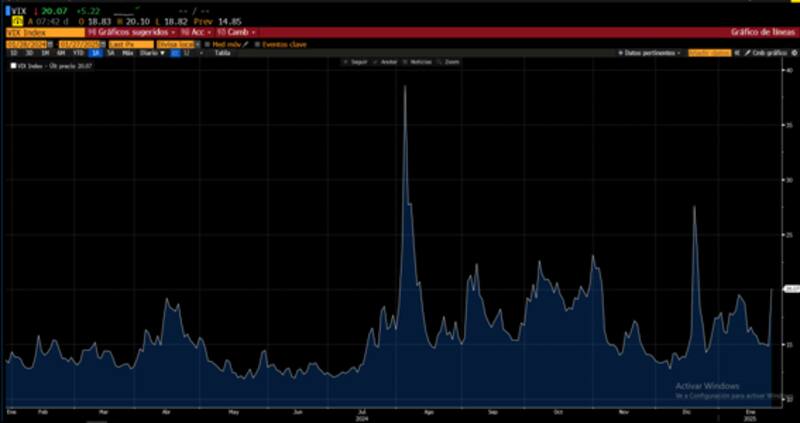This screenshot has height=423, width=800.
Task: Enable the Eventos clave checkbox
Action: coord(256,44)
